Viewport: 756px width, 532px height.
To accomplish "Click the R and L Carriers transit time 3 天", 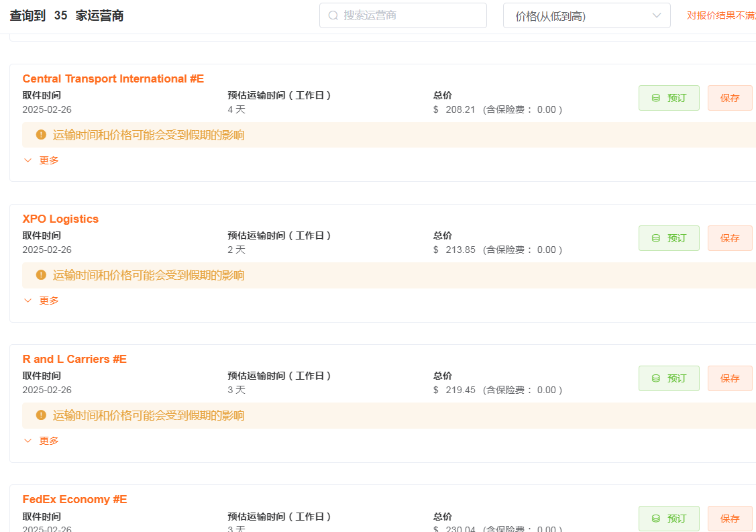I will tap(237, 390).
